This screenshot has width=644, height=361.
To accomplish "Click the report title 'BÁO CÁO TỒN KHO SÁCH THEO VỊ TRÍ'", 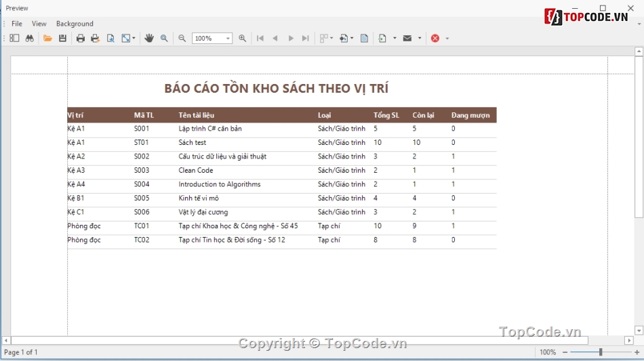I will (x=277, y=89).
